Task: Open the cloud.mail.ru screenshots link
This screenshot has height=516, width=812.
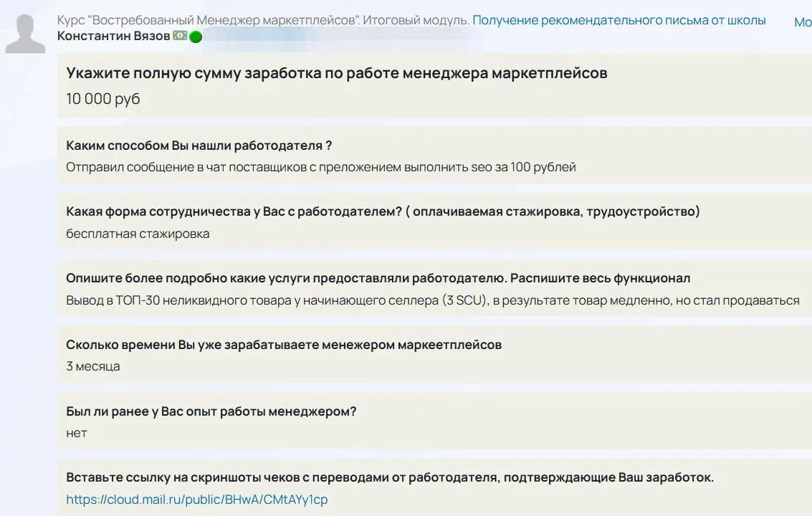Action: click(x=197, y=500)
